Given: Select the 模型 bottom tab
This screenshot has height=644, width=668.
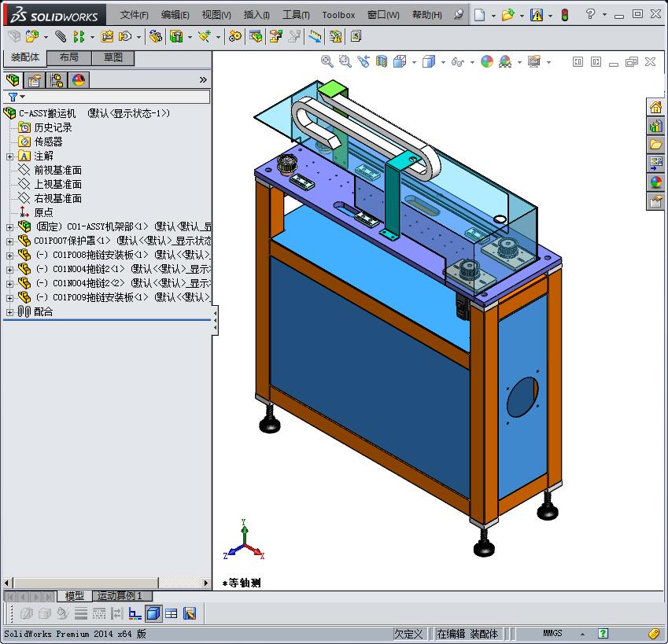Looking at the screenshot, I should click(x=75, y=596).
